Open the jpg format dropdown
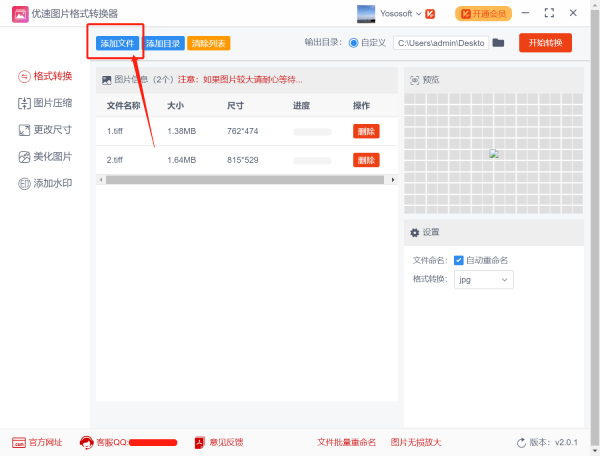This screenshot has height=456, width=600. point(484,280)
